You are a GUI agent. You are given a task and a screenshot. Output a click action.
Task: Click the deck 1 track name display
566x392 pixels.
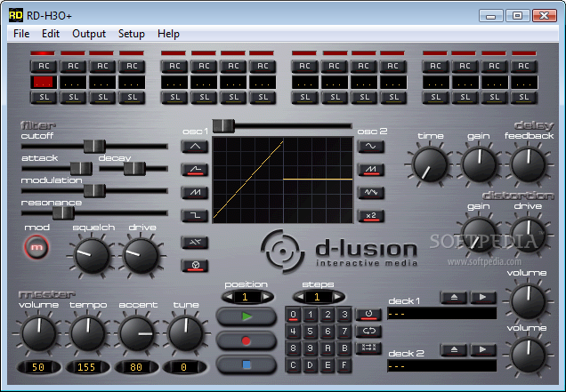pos(441,314)
